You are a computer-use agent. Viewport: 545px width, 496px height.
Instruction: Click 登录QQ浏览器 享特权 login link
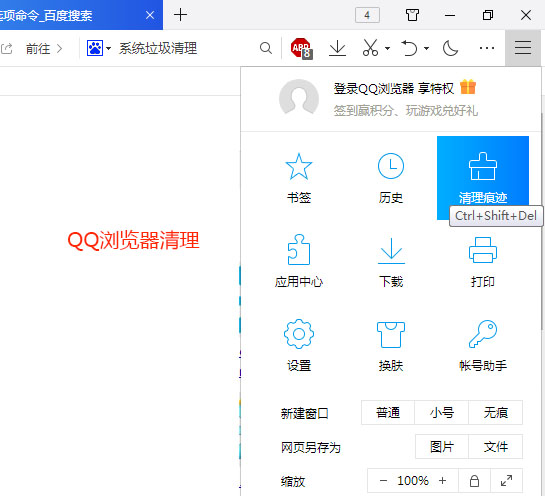coord(394,89)
